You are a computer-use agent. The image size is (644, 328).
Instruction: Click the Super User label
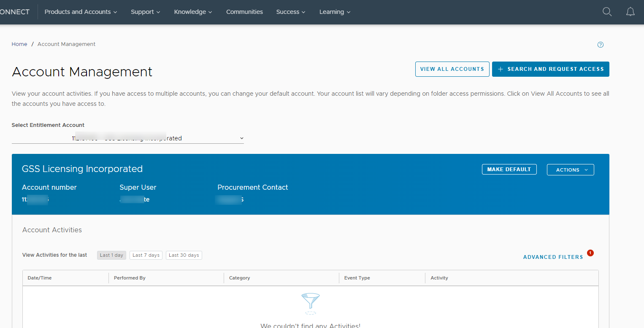138,187
